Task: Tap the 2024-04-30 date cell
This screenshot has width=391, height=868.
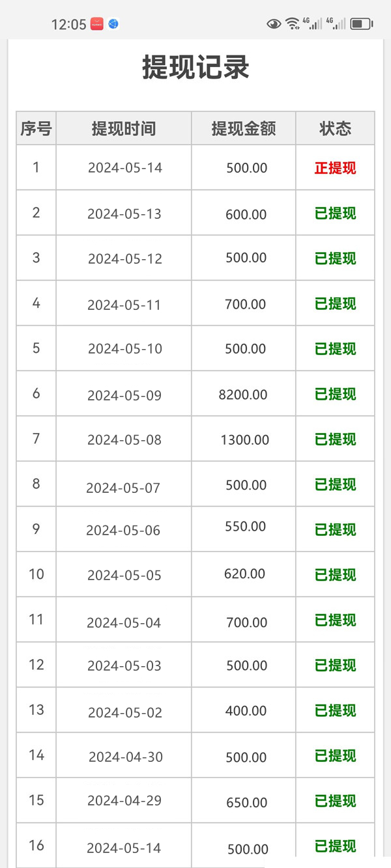Action: [126, 757]
